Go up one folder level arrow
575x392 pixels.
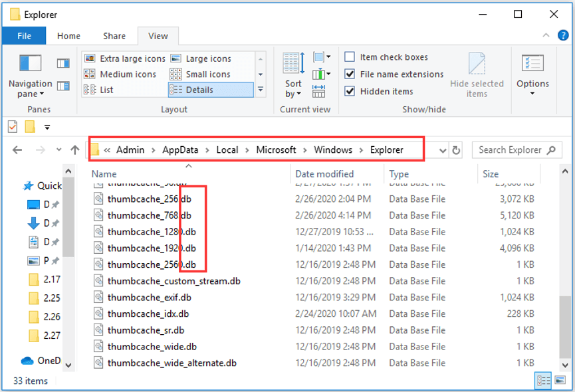point(75,150)
